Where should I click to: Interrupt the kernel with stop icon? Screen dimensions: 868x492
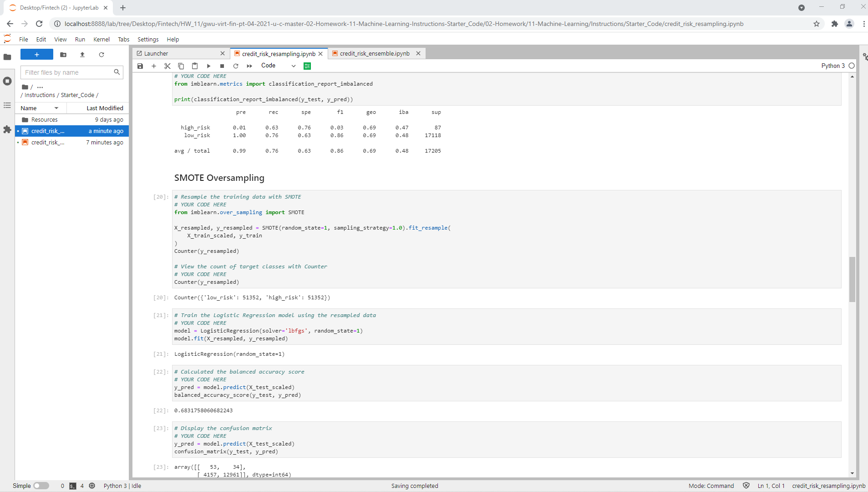(222, 66)
